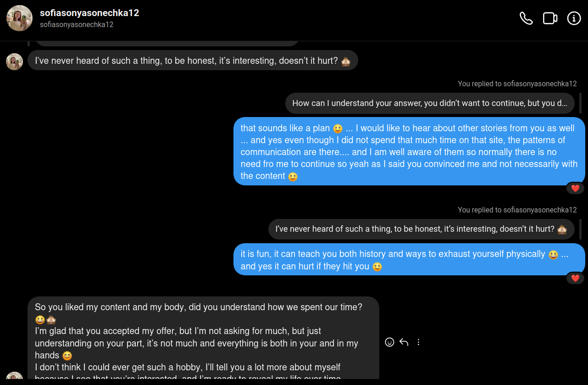Jump to quoted "How can I understand" message
Image resolution: width=588 pixels, height=385 pixels.
(429, 103)
